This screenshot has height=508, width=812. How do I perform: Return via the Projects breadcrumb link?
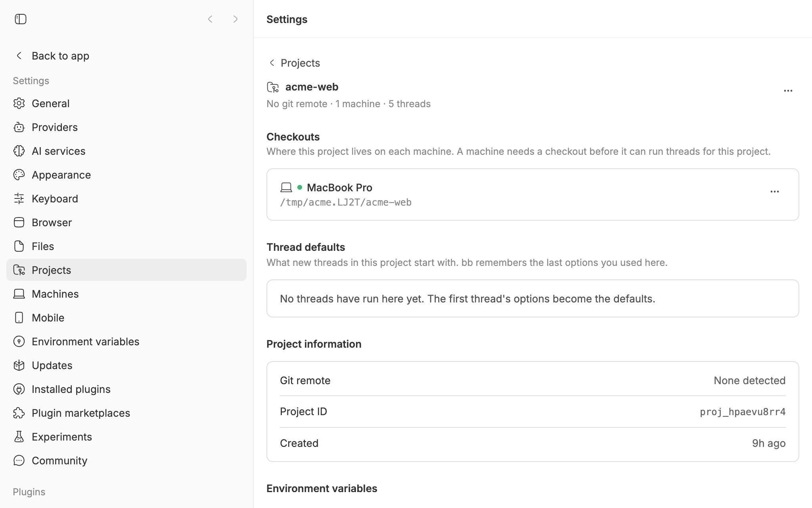295,63
